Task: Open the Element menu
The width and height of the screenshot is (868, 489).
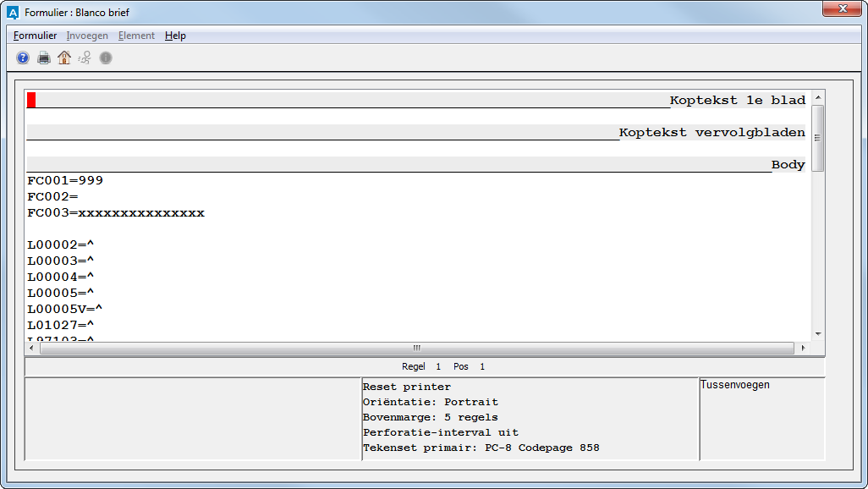Action: (x=136, y=36)
